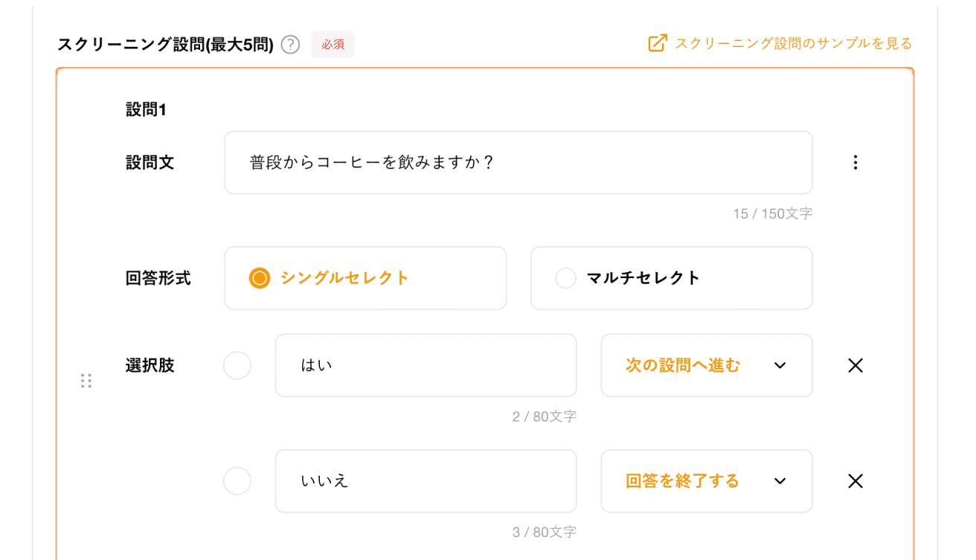976x560 pixels.
Task: Remove the はい choice with its X icon
Action: [855, 365]
